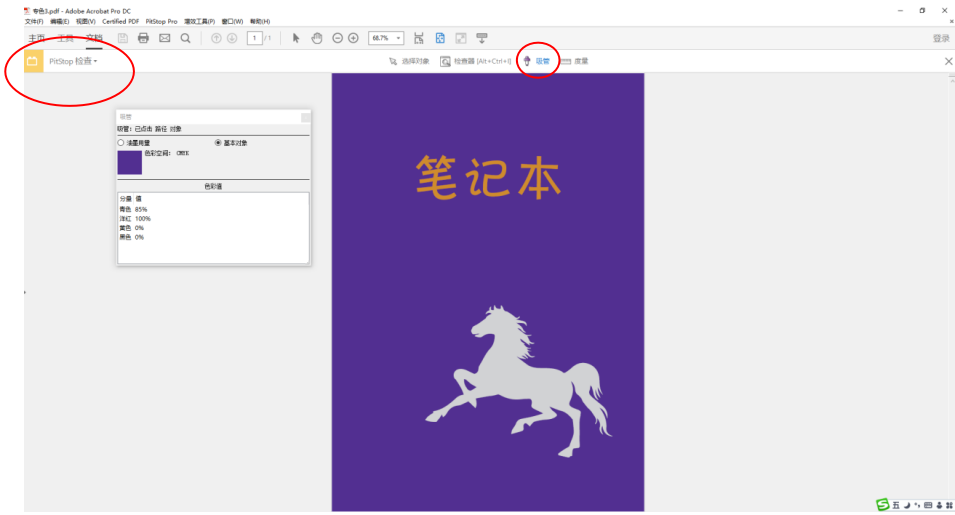Select the 油墨用量 radio button
The height and width of the screenshot is (515, 955).
pyautogui.click(x=121, y=143)
